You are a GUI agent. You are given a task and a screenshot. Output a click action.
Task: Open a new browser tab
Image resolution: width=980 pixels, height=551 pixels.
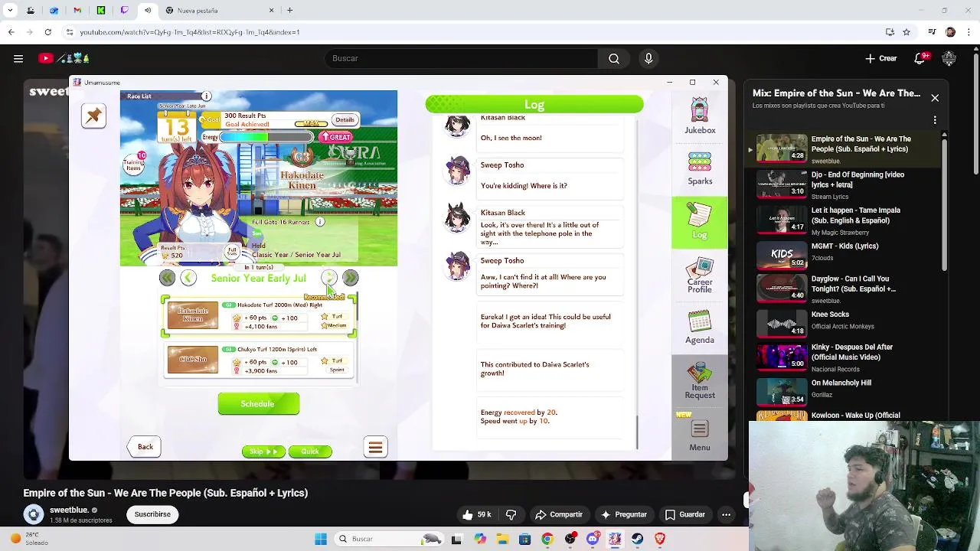[289, 11]
